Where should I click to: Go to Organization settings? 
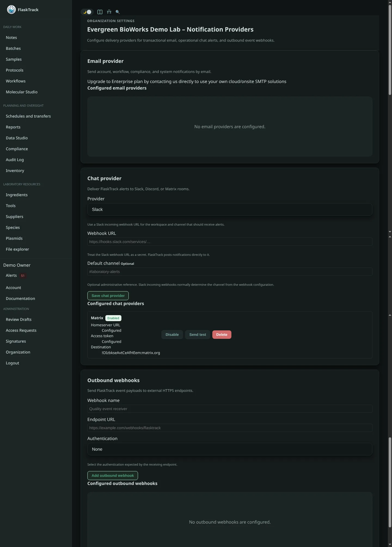(x=18, y=352)
